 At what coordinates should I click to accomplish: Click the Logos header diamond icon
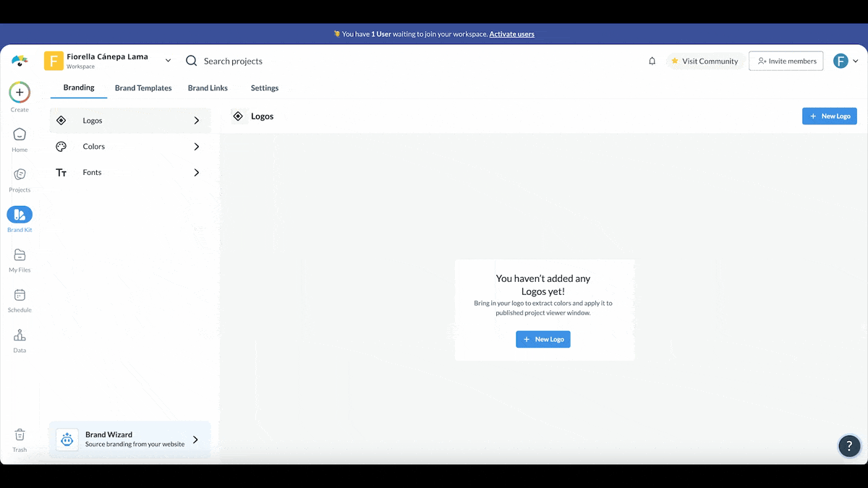pos(238,116)
